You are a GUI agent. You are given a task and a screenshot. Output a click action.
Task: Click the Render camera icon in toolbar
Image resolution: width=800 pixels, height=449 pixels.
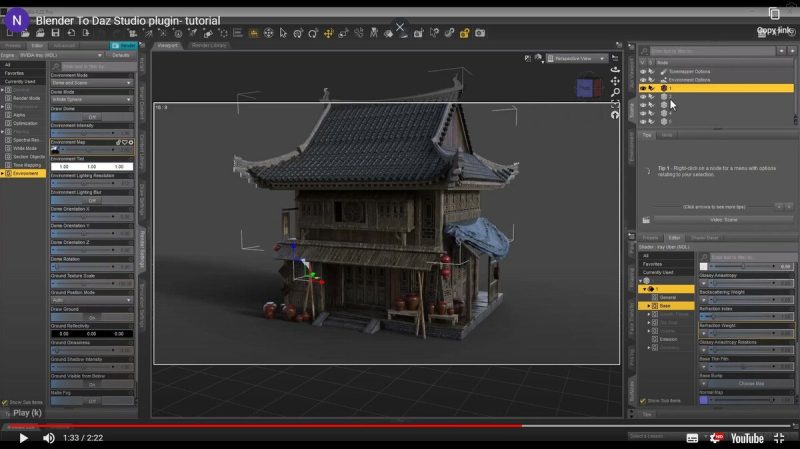(480, 33)
